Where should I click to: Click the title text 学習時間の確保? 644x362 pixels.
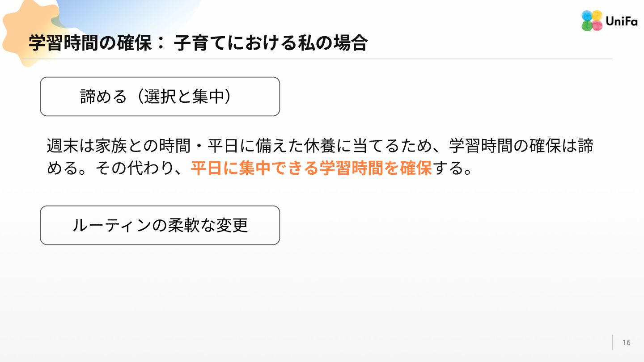[x=89, y=43]
